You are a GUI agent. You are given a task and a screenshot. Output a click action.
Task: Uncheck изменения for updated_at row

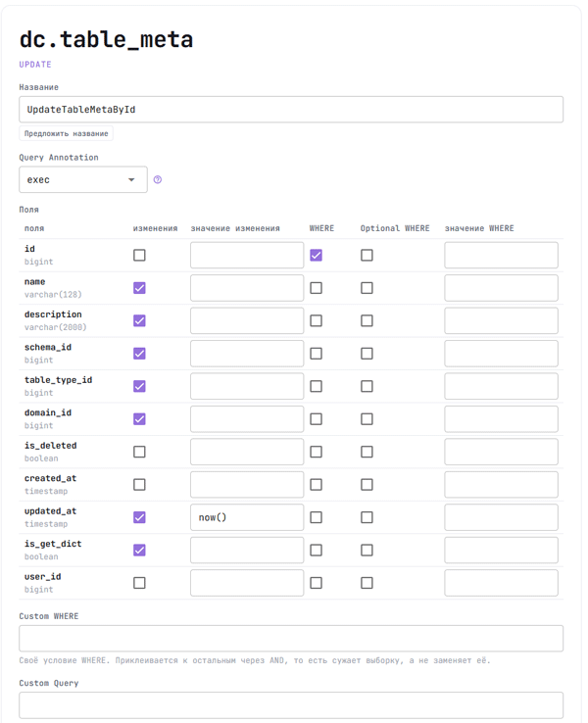[x=139, y=517]
